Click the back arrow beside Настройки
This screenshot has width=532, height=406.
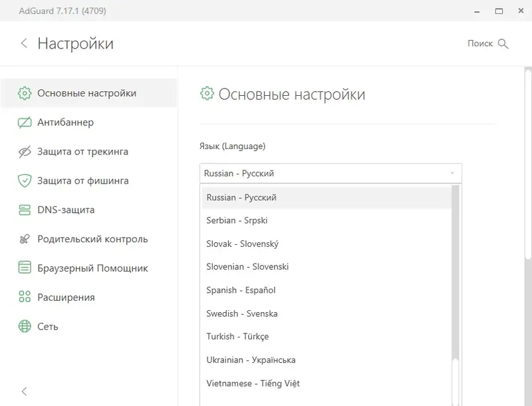pyautogui.click(x=24, y=43)
